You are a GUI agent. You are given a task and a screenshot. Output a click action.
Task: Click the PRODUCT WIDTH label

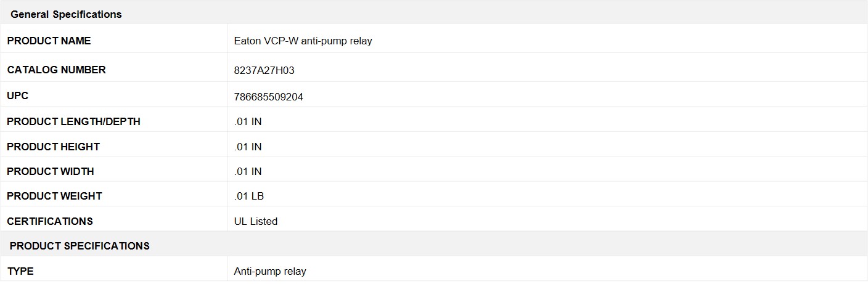tap(51, 172)
